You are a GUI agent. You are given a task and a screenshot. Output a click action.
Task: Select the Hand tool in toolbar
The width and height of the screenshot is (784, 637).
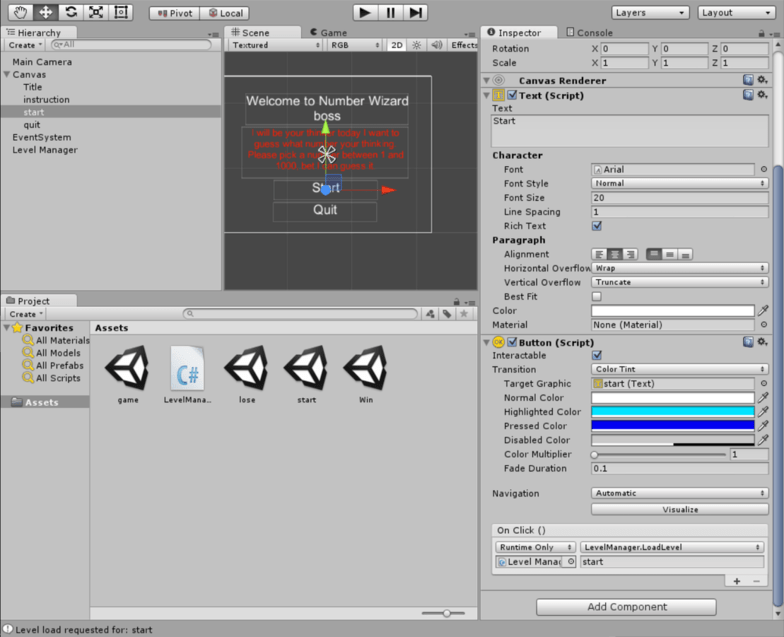pyautogui.click(x=20, y=12)
